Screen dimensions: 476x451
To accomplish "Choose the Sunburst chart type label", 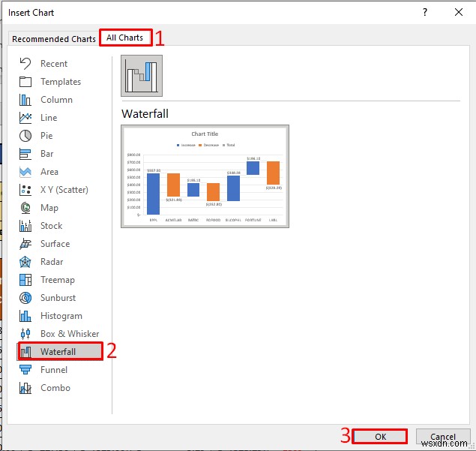I will click(58, 298).
